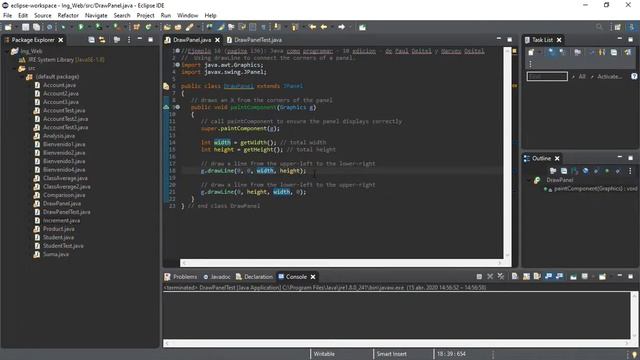640x360 pixels.
Task: Toggle Scroll Lock in Console toolbar
Action: 526,277
